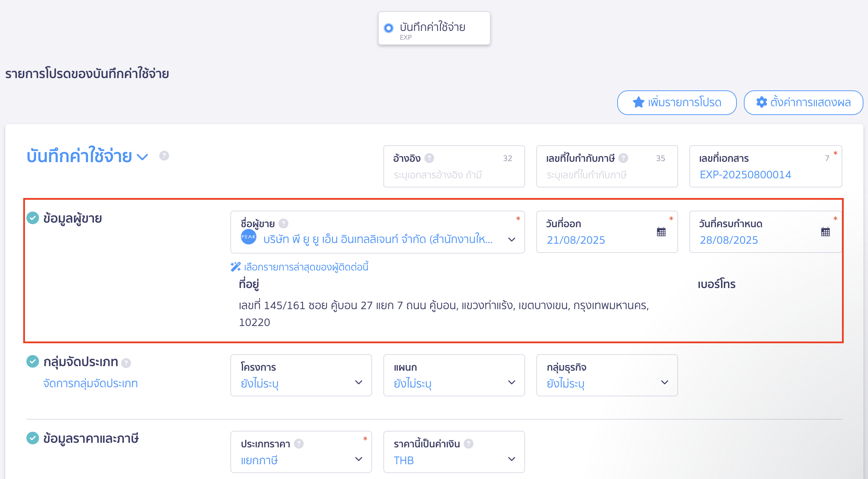Click the เบอร์โทร phone label

tap(717, 284)
